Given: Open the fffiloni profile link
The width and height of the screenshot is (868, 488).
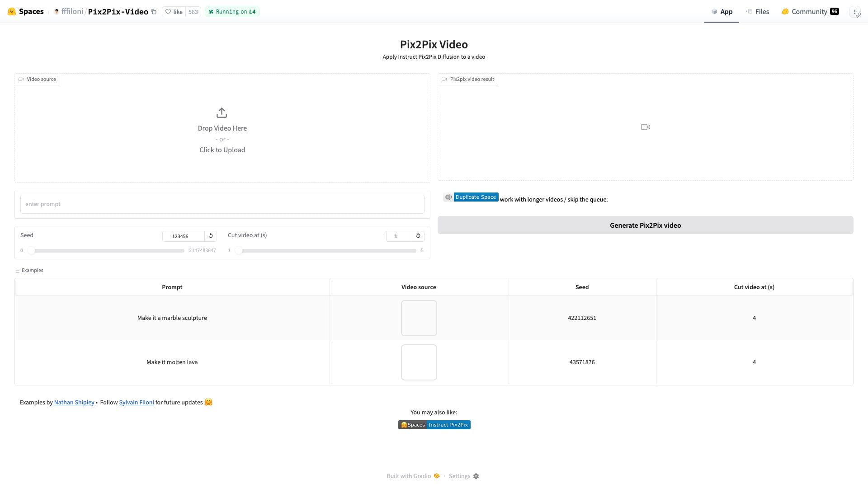Looking at the screenshot, I should [72, 12].
